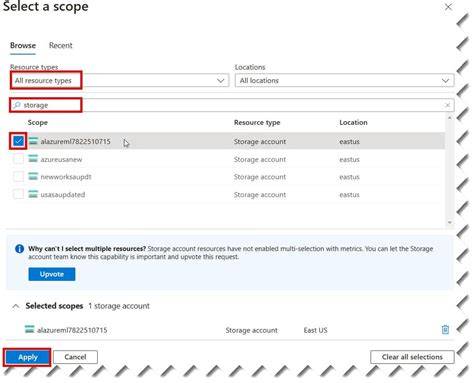Click East US in selected scopes row
474x383 pixels.
[x=315, y=330]
